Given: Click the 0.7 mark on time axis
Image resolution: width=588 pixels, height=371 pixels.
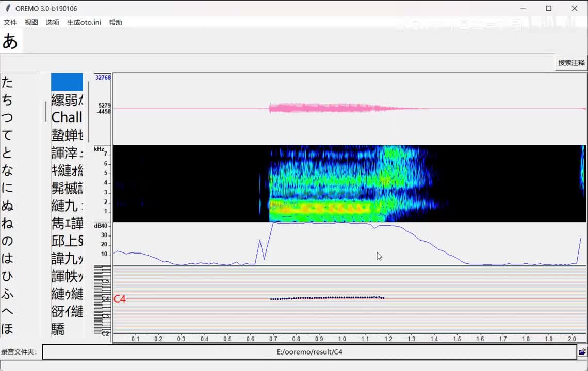Looking at the screenshot, I should 273,339.
